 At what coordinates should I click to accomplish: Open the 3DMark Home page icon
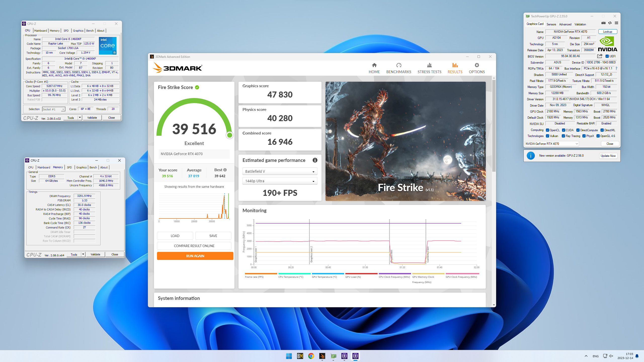pos(374,65)
